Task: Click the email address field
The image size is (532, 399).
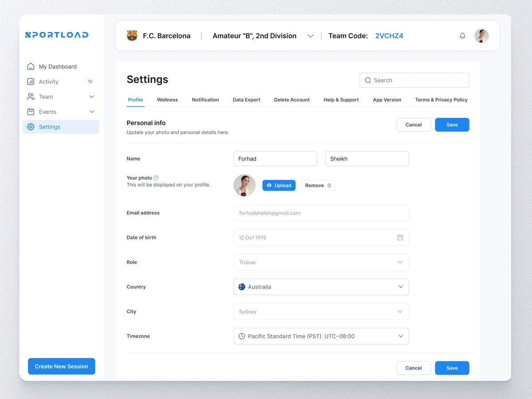Action: (321, 213)
